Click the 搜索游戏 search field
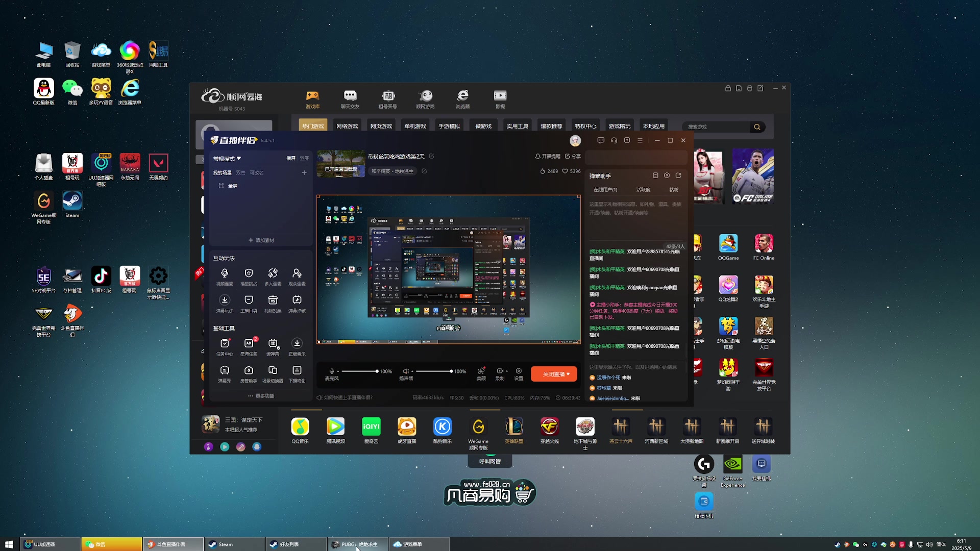 pyautogui.click(x=717, y=127)
